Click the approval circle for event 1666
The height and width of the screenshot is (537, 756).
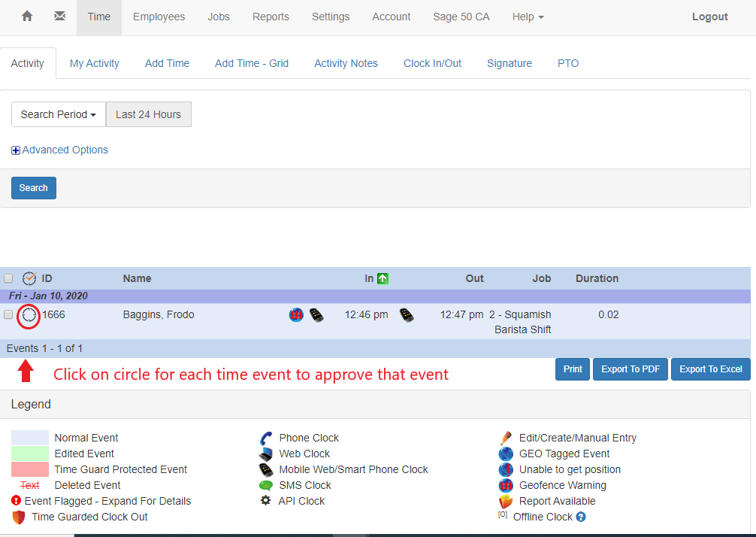pyautogui.click(x=29, y=316)
